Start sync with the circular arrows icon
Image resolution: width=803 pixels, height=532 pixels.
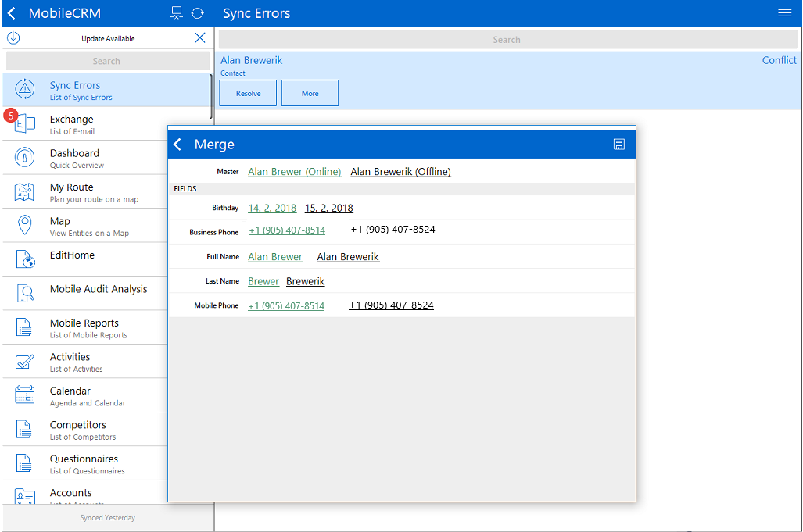(x=198, y=13)
